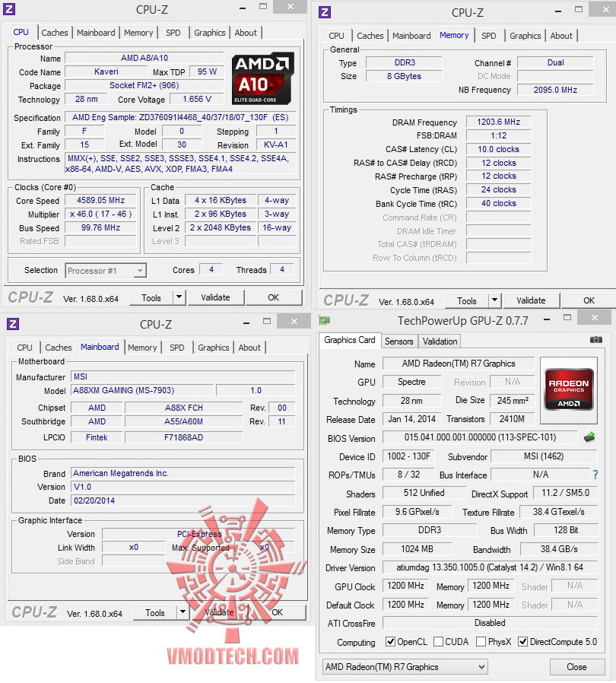Open the AMD Radeon R7 Graphics card selector
The width and height of the screenshot is (616, 683).
[405, 666]
